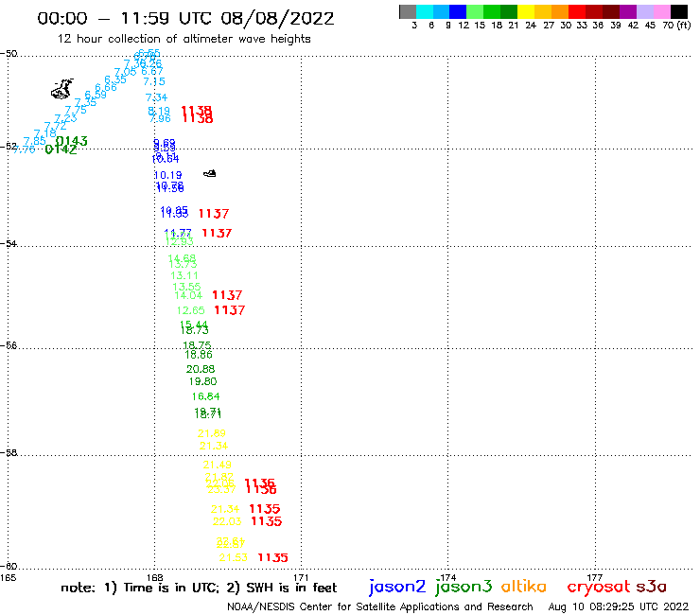Click the wave height value '13.11'
The height and width of the screenshot is (615, 700).
pyautogui.click(x=184, y=275)
